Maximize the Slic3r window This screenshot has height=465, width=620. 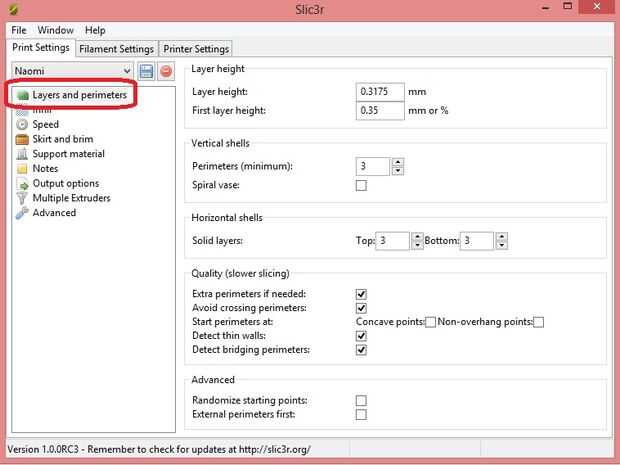(568, 6)
